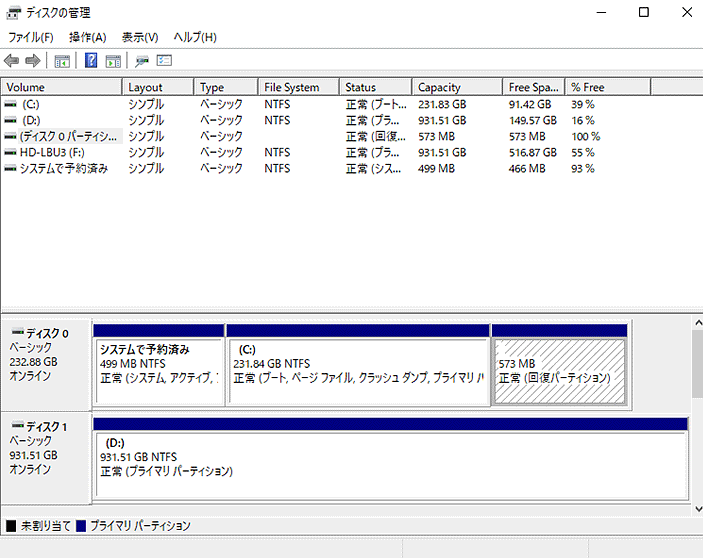703x558 pixels.
Task: Sort by the Type column header
Action: pyautogui.click(x=226, y=87)
